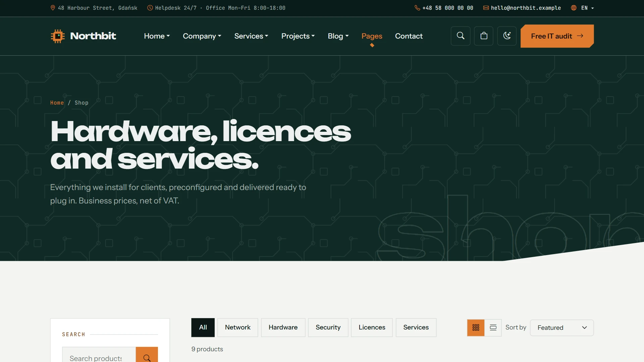
Task: Expand the Projects navigation menu
Action: point(298,36)
